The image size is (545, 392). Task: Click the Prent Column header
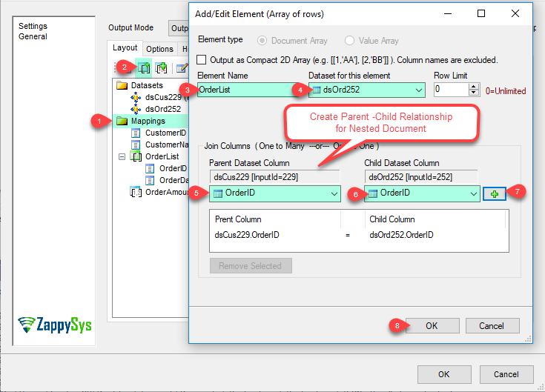238,219
